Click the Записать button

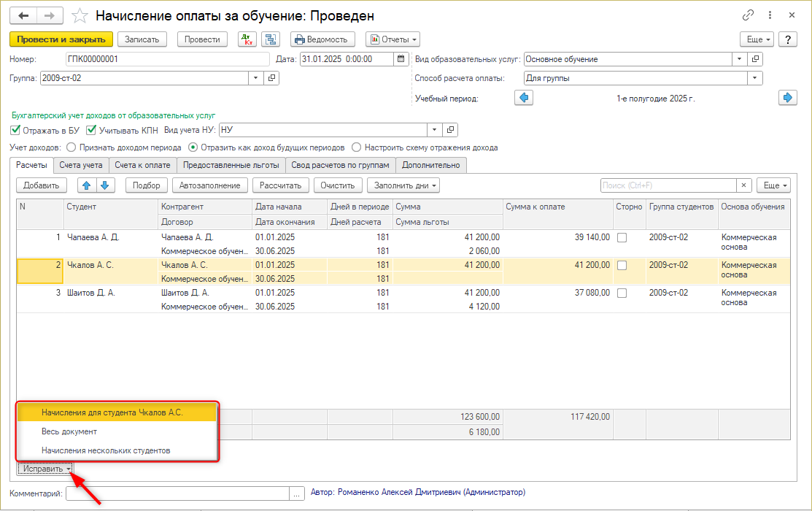pos(142,39)
